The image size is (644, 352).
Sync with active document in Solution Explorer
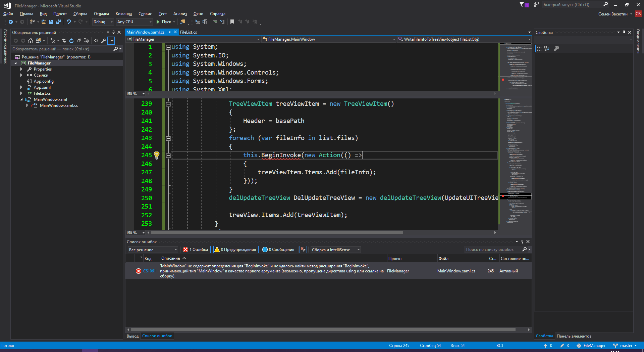64,41
